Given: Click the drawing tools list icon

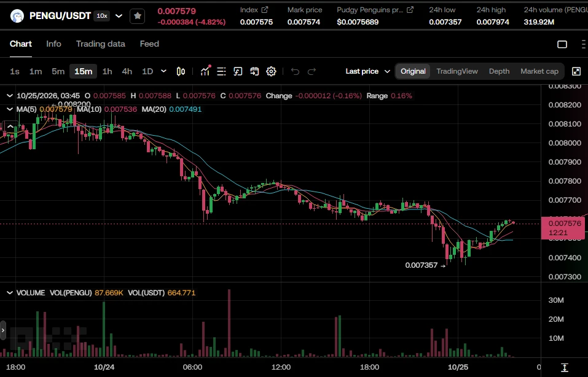Looking at the screenshot, I should tap(221, 71).
